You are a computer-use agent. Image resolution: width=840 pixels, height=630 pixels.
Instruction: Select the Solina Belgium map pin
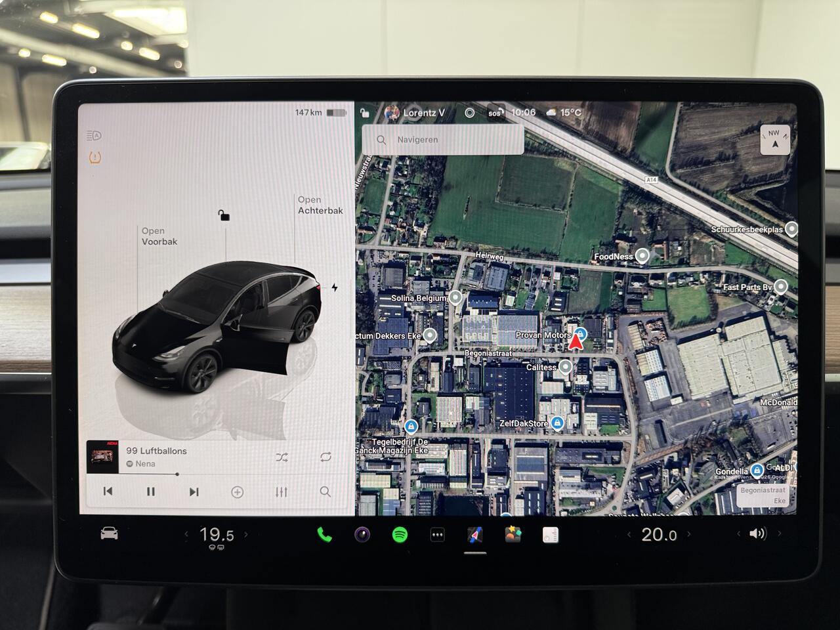455,298
